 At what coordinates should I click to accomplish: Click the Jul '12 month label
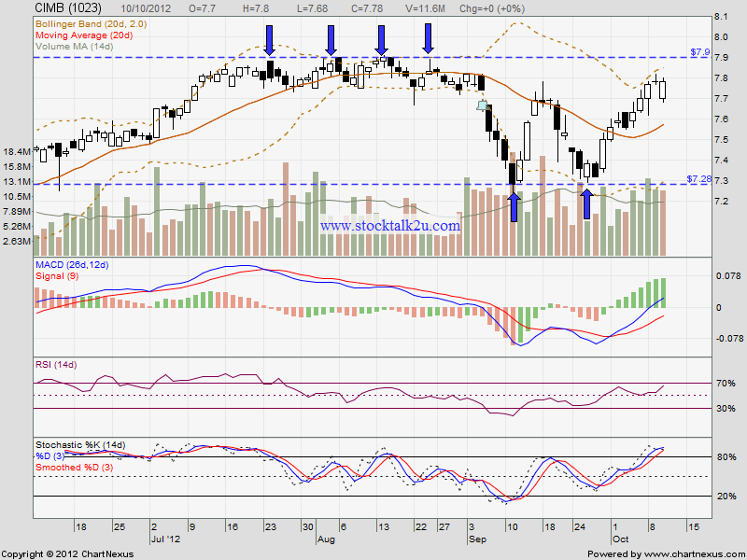tap(166, 539)
